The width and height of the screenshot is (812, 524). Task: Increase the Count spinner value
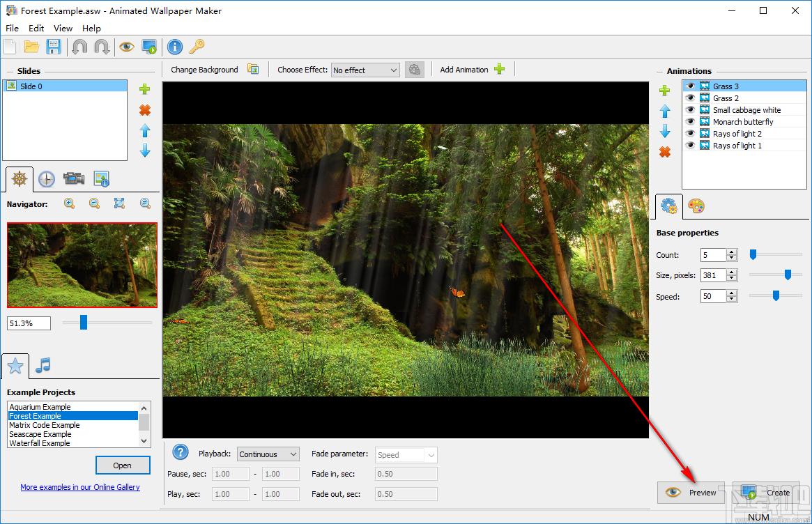click(x=731, y=252)
